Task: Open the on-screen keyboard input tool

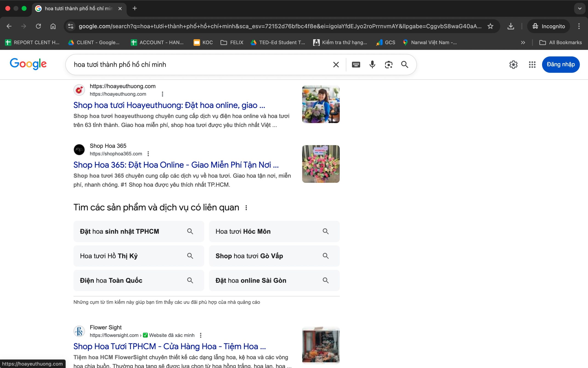Action: [356, 64]
